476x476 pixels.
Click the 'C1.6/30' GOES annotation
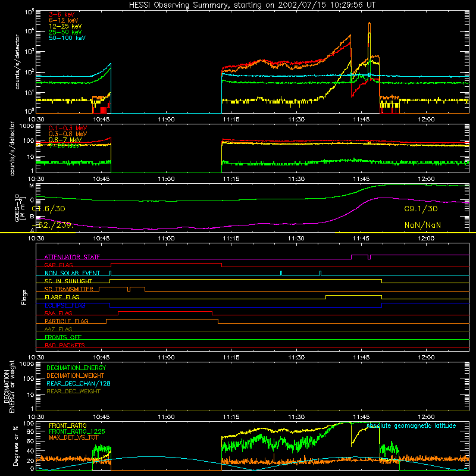49,209
